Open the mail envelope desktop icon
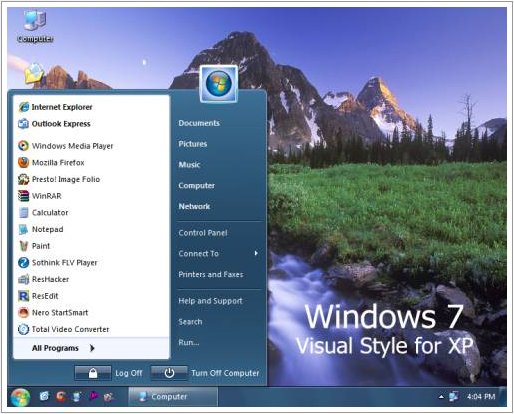Viewport: 514px width, 414px height. point(34,73)
